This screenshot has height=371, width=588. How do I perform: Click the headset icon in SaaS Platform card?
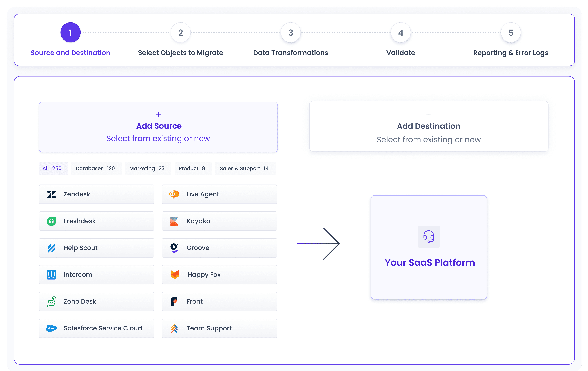(x=429, y=236)
